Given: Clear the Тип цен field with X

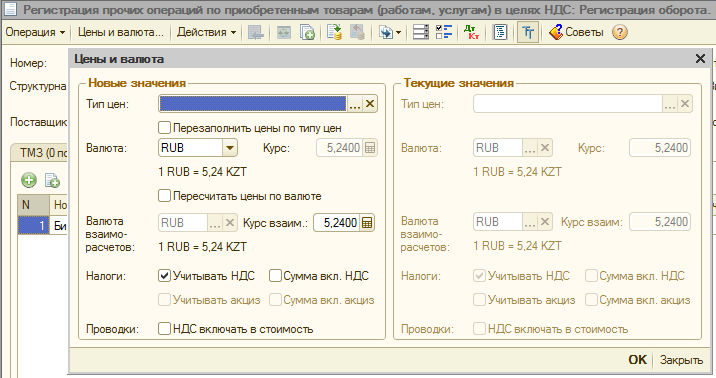Looking at the screenshot, I should 370,104.
